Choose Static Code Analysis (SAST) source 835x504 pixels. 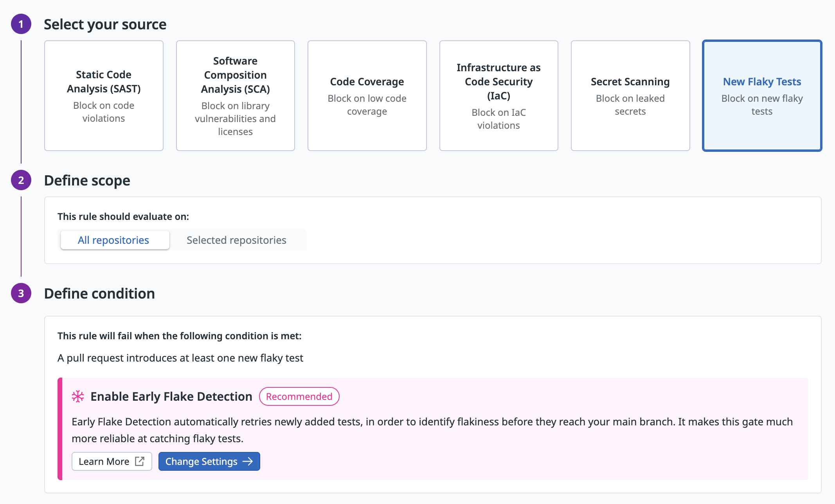(104, 96)
